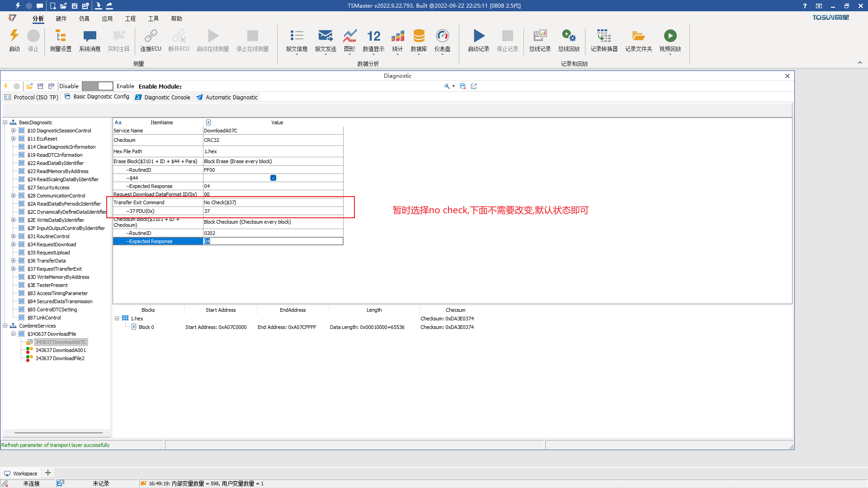Expand $34 RequestDownload node
Image resolution: width=868 pixels, height=488 pixels.
point(13,244)
